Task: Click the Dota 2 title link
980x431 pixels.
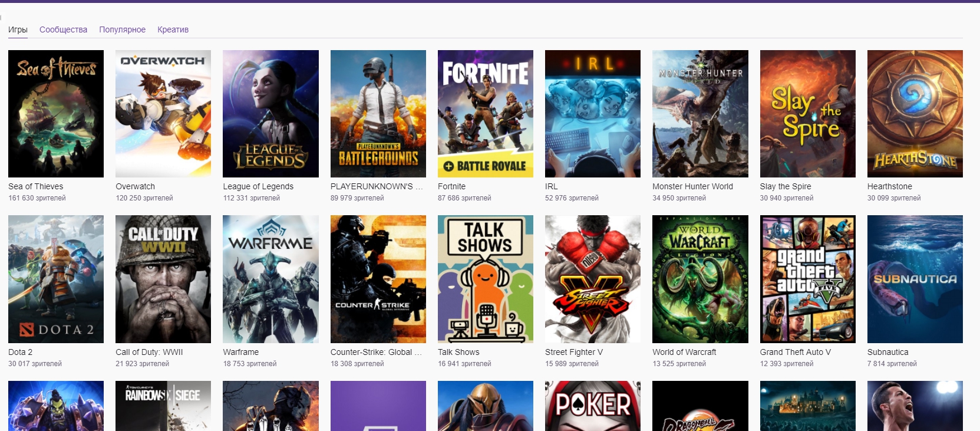Action: pos(20,352)
